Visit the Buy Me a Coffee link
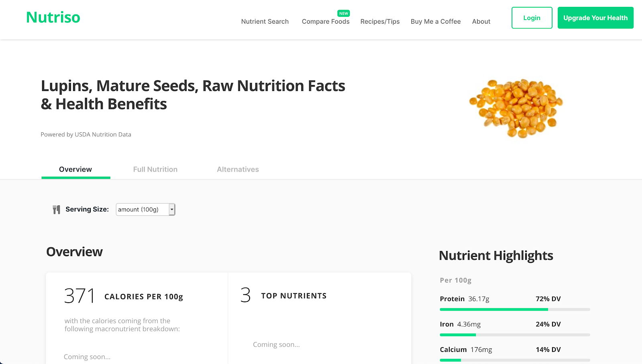Screen dimensions: 642x364 pyautogui.click(x=436, y=22)
